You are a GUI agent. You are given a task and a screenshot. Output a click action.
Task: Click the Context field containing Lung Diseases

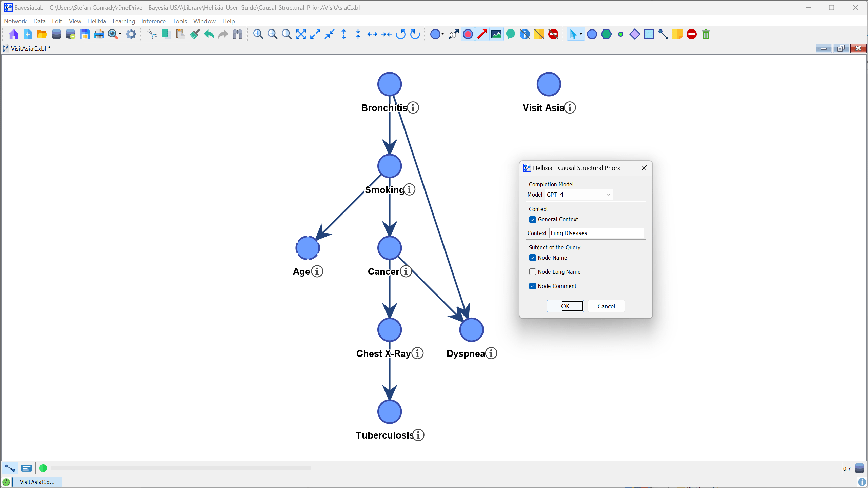(596, 233)
